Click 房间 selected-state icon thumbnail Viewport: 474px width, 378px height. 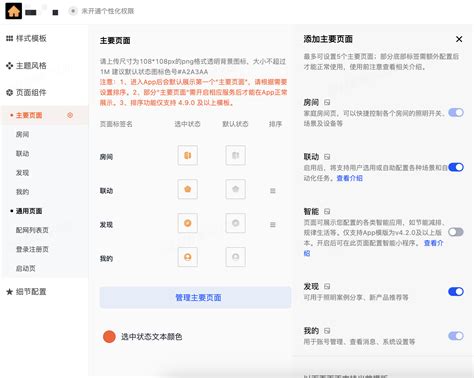188,155
